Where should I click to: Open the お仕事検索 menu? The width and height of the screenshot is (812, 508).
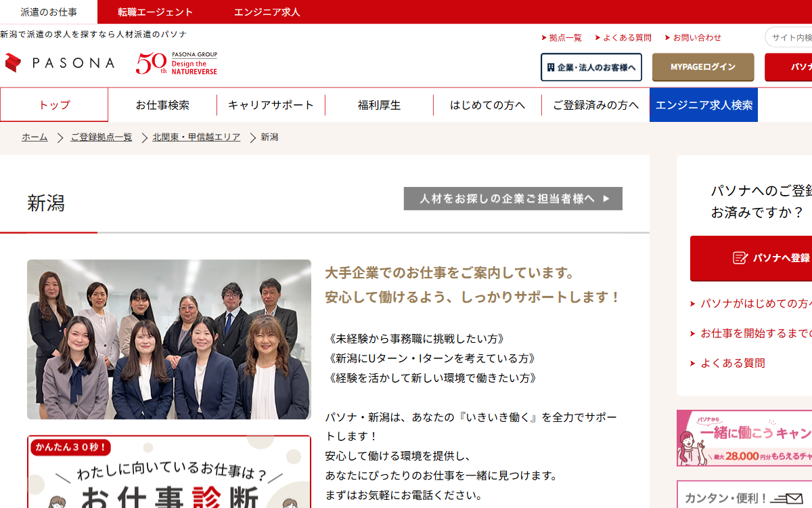[x=162, y=105]
